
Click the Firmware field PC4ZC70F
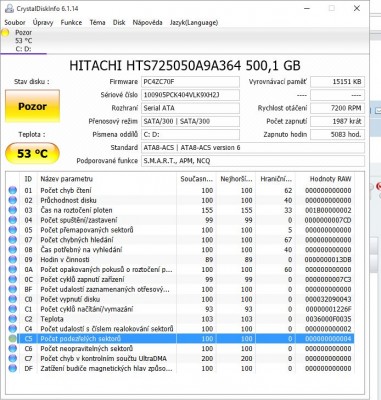pos(190,82)
